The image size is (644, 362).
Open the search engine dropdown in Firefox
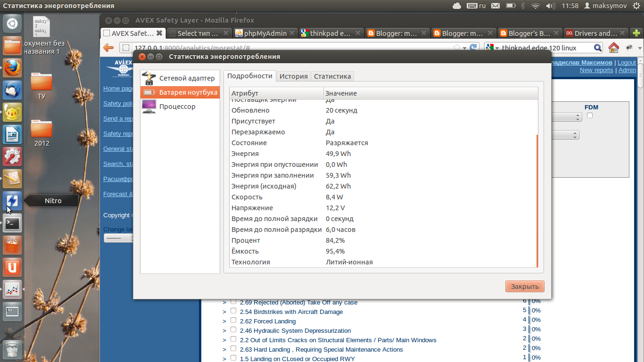(x=493, y=48)
